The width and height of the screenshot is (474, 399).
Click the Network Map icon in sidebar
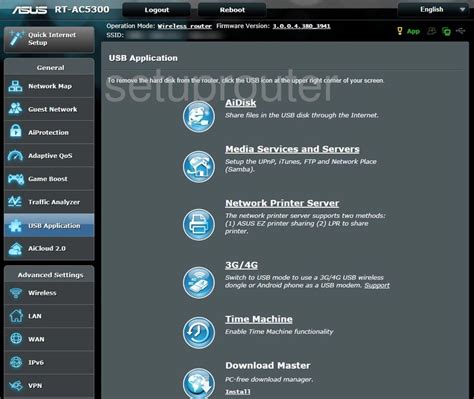pyautogui.click(x=15, y=86)
